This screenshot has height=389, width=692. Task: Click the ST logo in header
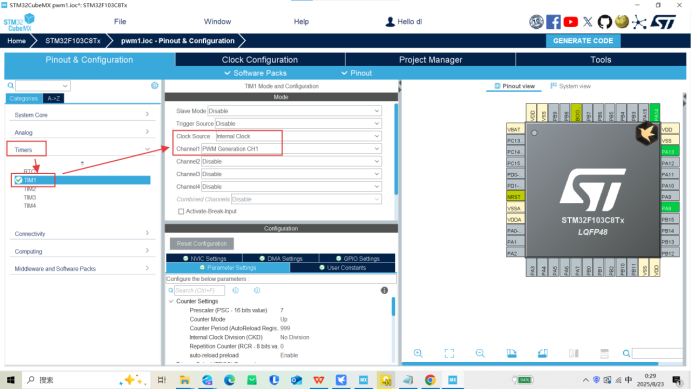[663, 22]
